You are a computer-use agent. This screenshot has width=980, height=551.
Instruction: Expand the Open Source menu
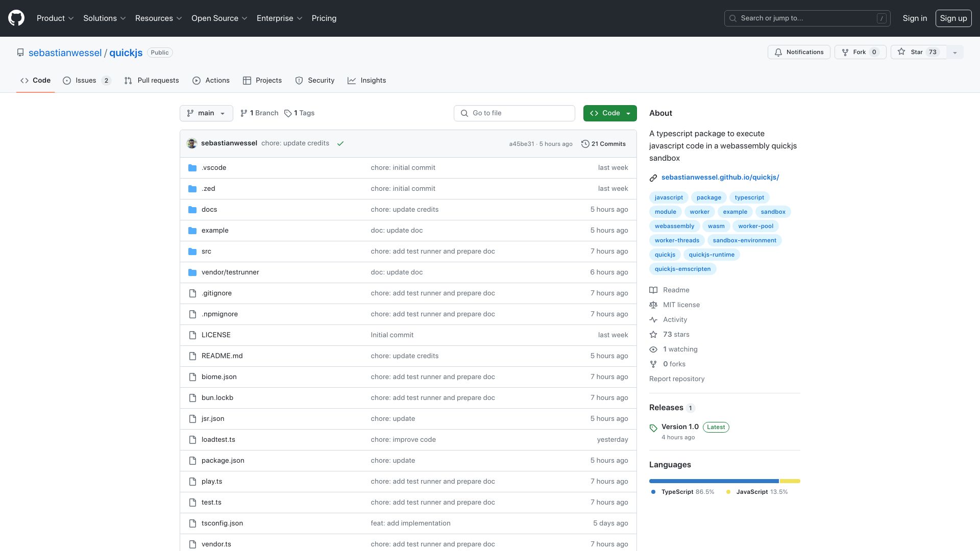[x=219, y=18]
